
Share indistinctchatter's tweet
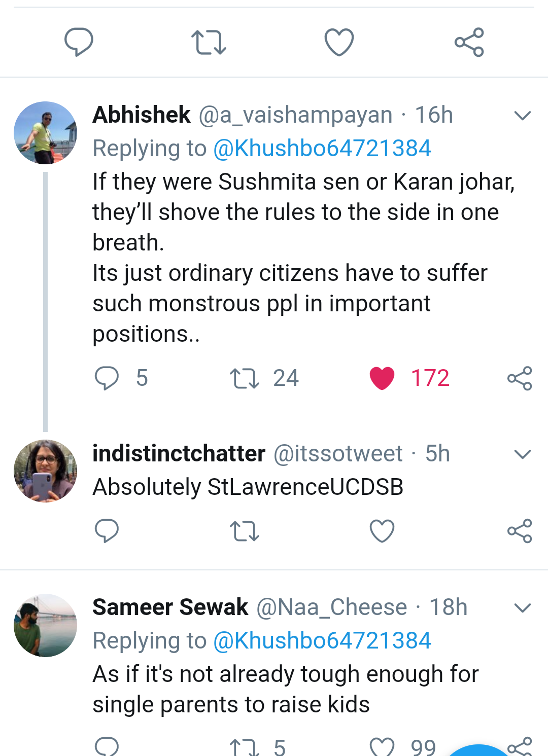click(520, 531)
